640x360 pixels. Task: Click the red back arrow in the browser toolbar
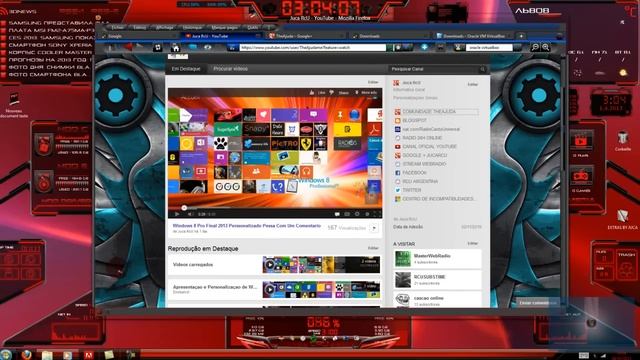128,47
